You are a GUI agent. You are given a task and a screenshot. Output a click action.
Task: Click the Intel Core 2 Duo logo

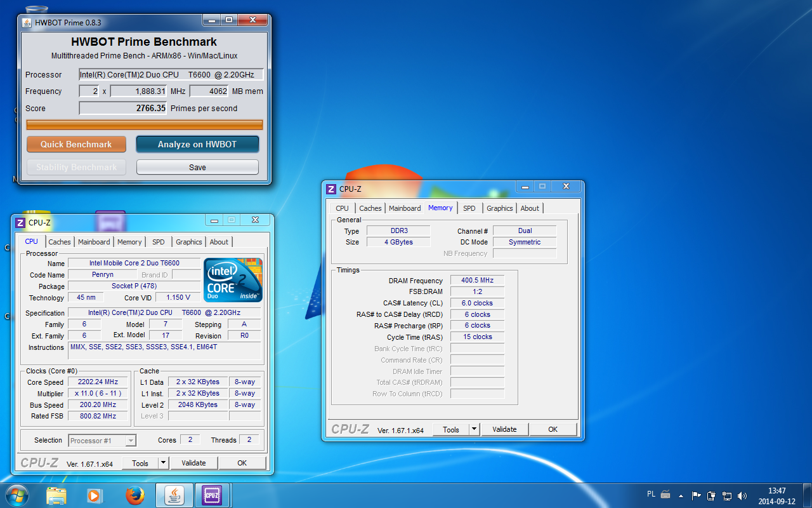(x=233, y=280)
